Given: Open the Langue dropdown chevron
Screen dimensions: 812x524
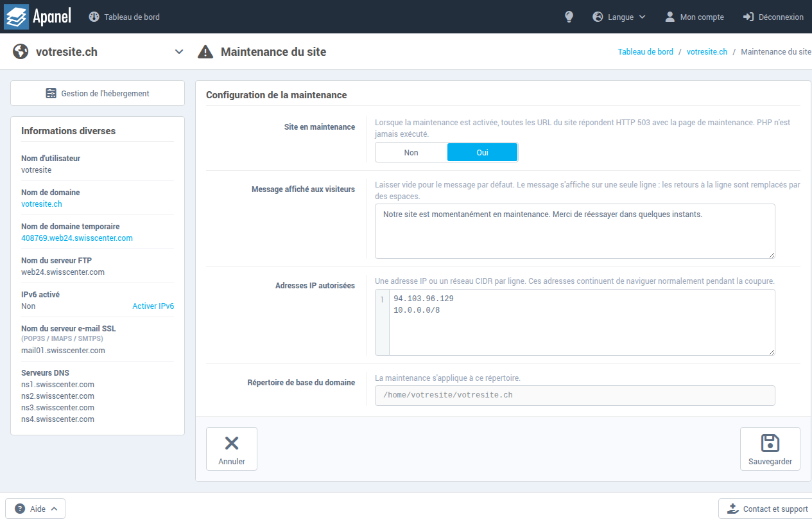Looking at the screenshot, I should [x=643, y=17].
